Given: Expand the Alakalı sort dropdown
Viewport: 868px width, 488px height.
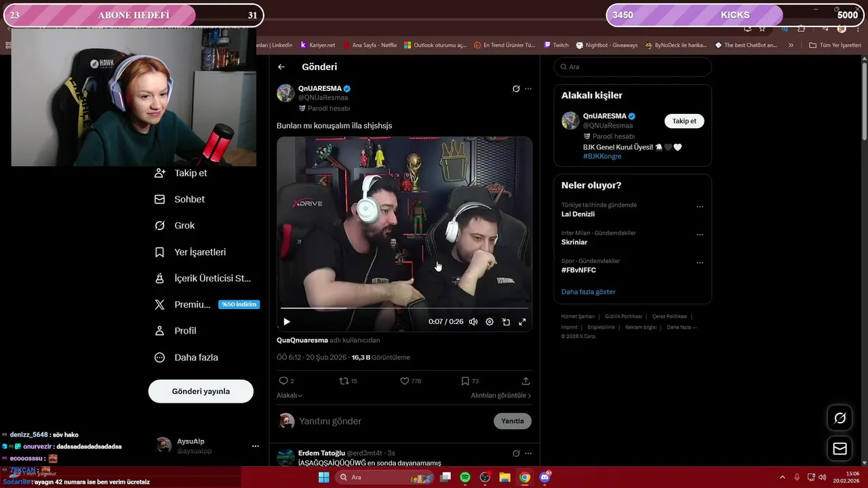Looking at the screenshot, I should [290, 395].
